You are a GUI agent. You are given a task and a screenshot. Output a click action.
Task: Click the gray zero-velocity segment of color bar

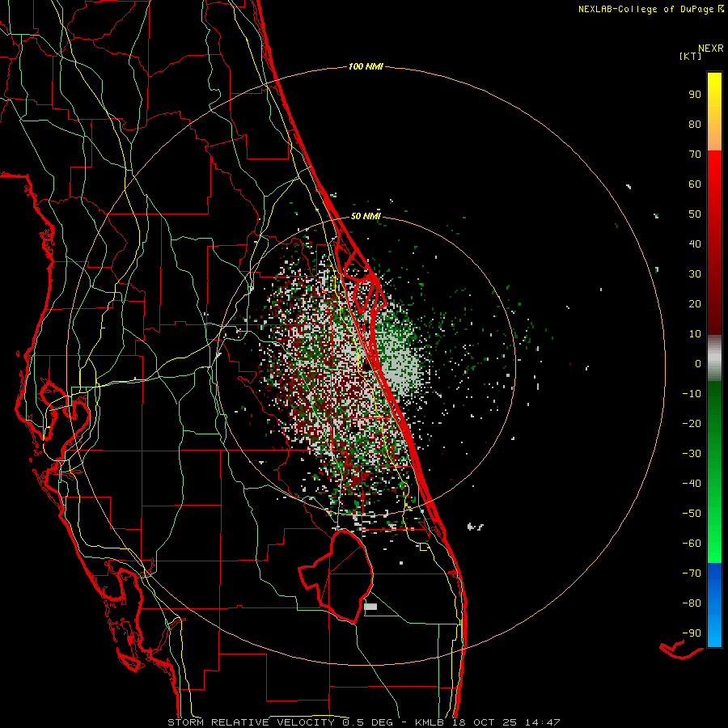[x=714, y=358]
